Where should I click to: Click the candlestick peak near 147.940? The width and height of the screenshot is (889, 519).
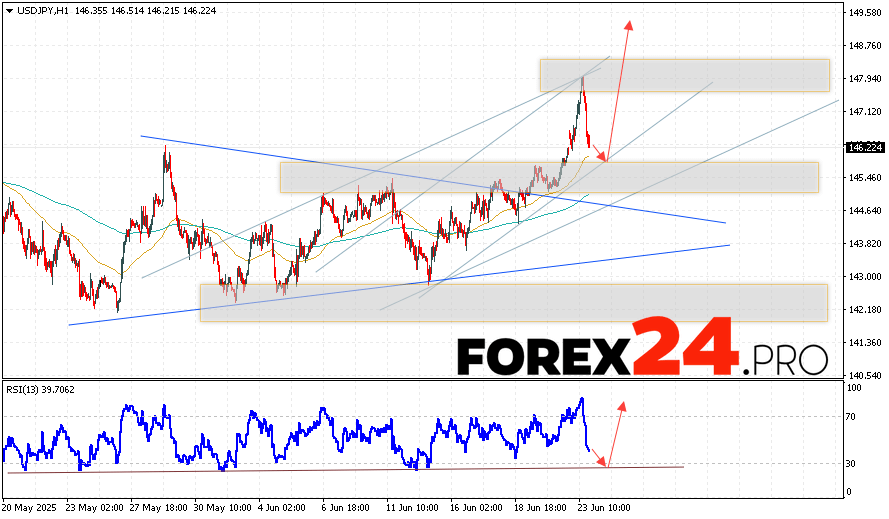tap(582, 78)
